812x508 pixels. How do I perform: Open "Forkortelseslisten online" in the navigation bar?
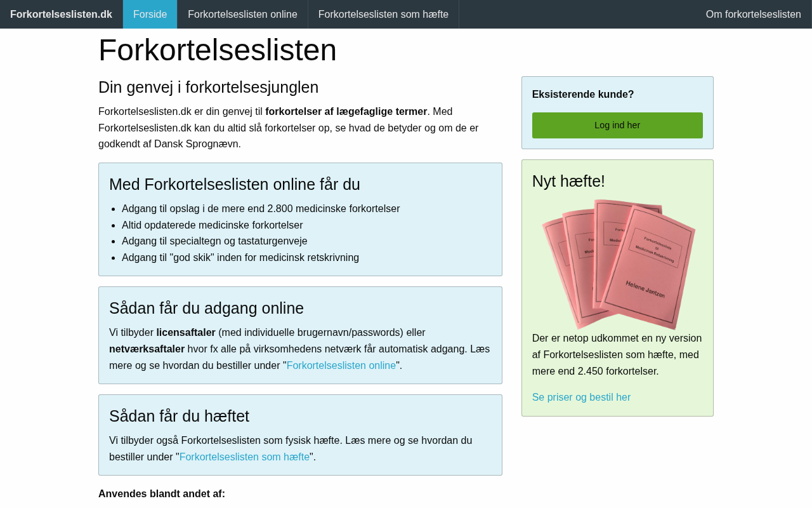(x=242, y=13)
